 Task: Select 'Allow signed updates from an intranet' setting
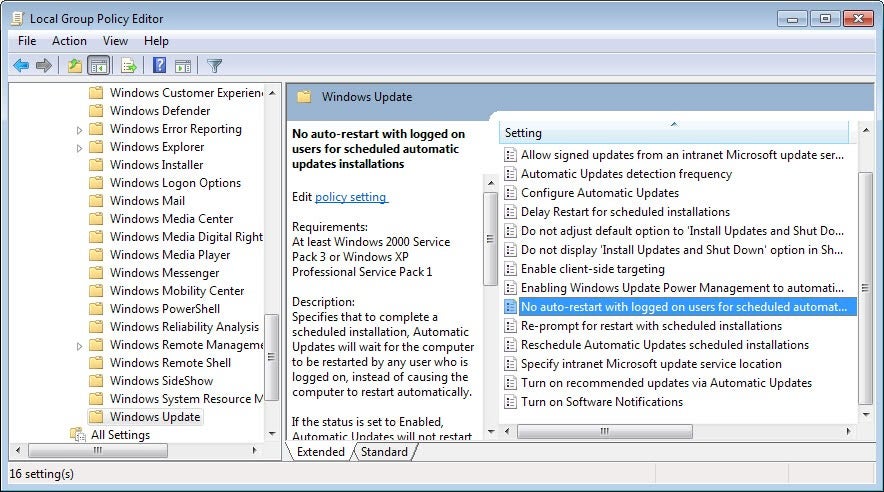click(x=682, y=155)
